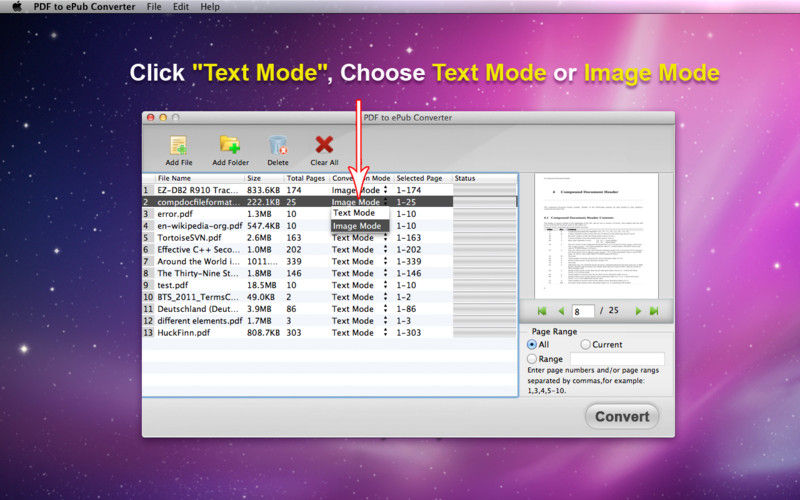The width and height of the screenshot is (800, 500).
Task: Open conversion mode dropdown for Around the World
Action: [385, 261]
